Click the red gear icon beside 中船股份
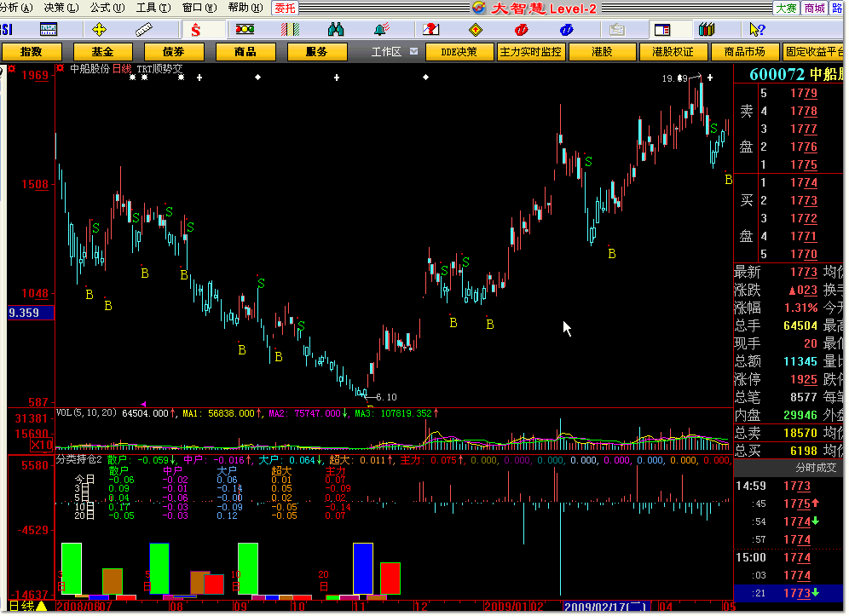This screenshot has height=616, width=849. (61, 68)
